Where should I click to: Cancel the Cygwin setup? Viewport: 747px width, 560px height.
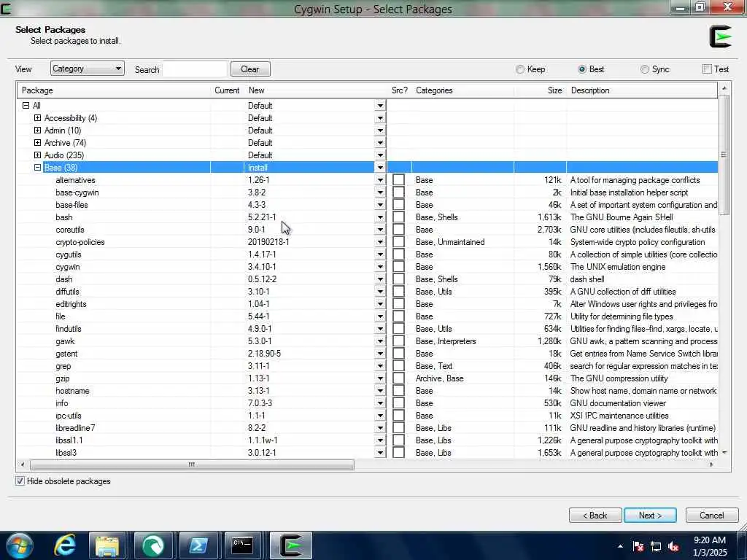(712, 516)
